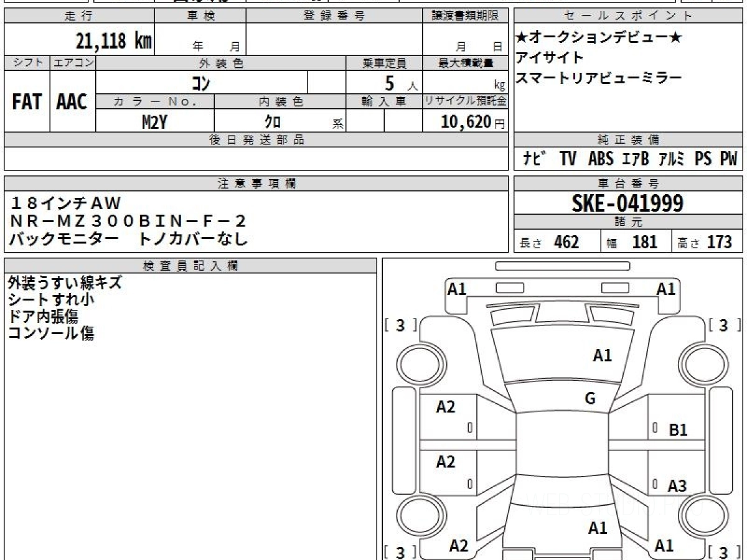Click the G mark on the windshield
Viewport: 747px width, 560px height.
point(590,399)
